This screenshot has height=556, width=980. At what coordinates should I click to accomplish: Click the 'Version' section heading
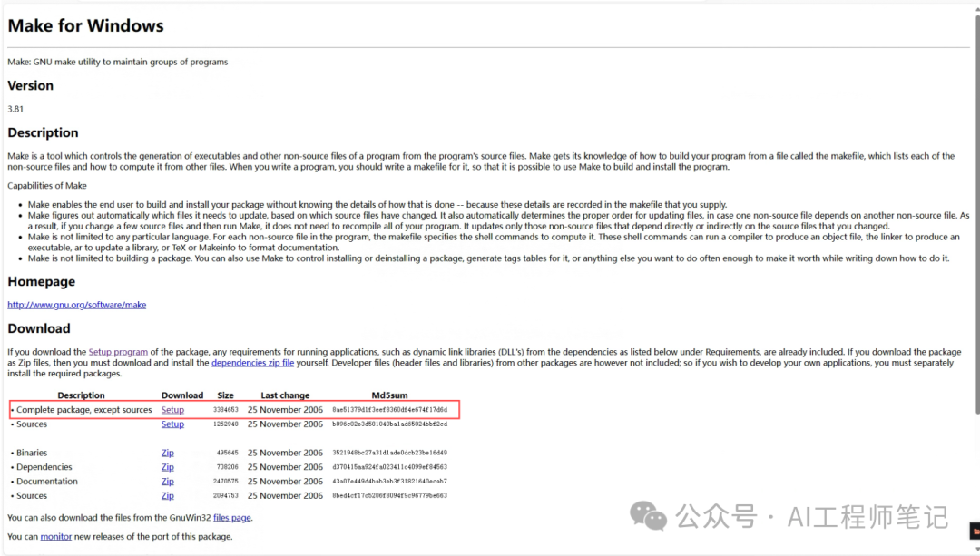(31, 85)
